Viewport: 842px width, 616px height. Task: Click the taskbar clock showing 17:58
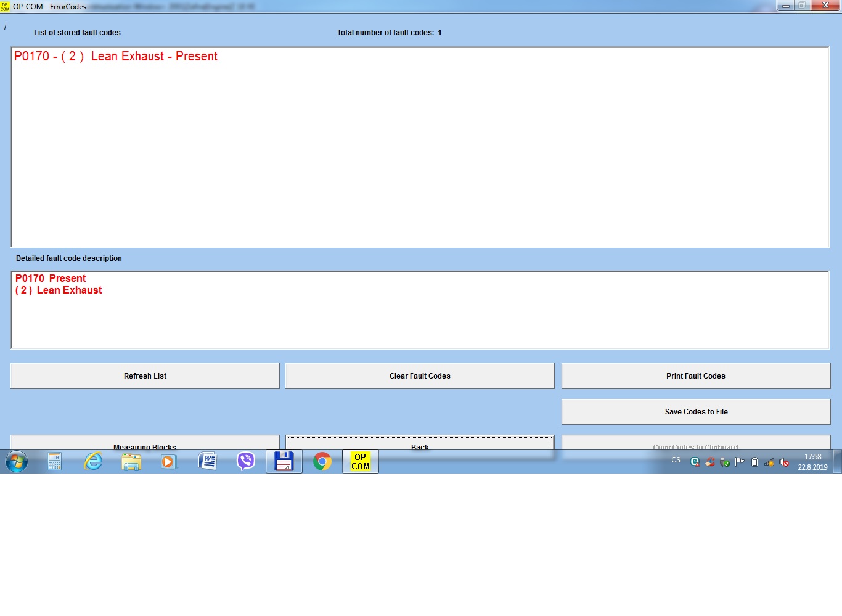[x=812, y=462]
